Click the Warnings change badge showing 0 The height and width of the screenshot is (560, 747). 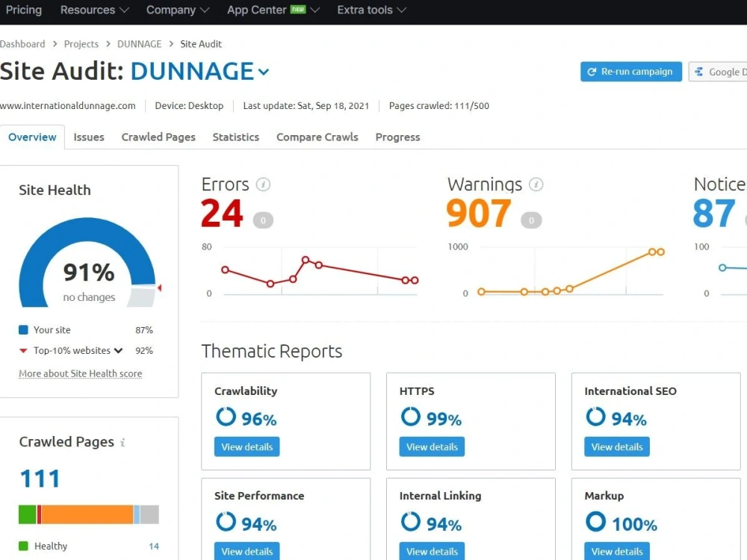tap(531, 220)
